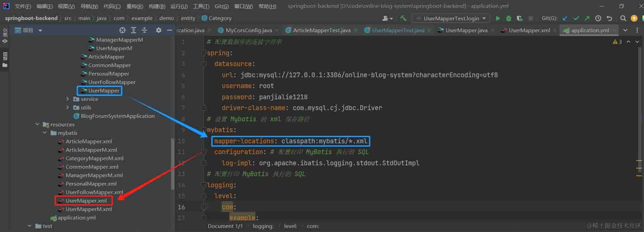The width and height of the screenshot is (644, 232).
Task: Click project tree vertical scrollbar
Action: coord(173,164)
